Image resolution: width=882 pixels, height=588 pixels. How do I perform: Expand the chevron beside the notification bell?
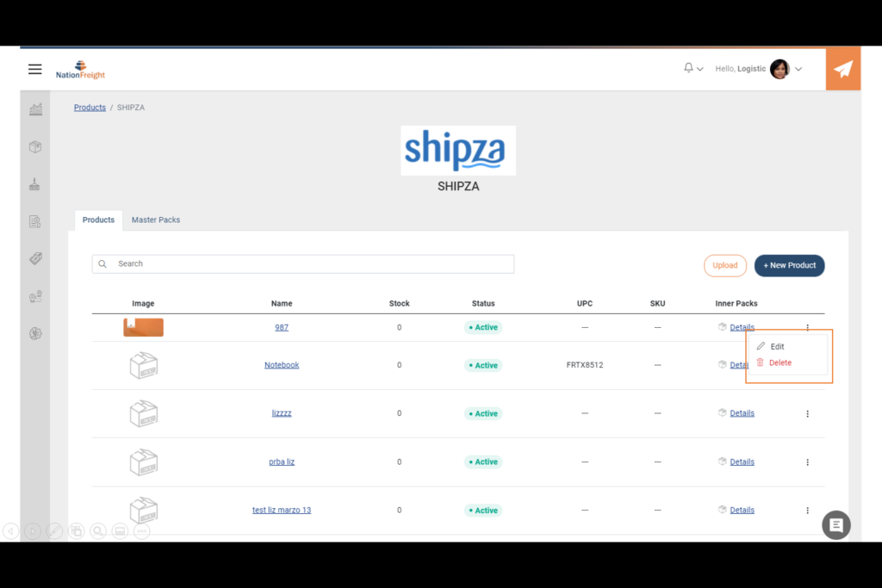(x=699, y=69)
